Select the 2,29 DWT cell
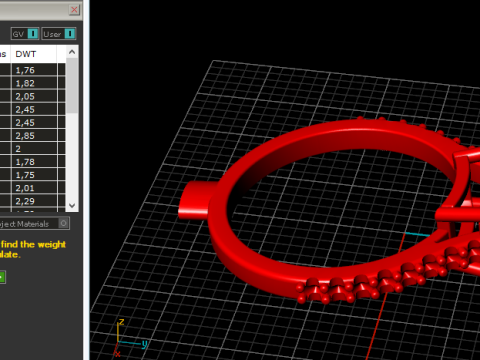This screenshot has width=480, height=360. (x=34, y=201)
